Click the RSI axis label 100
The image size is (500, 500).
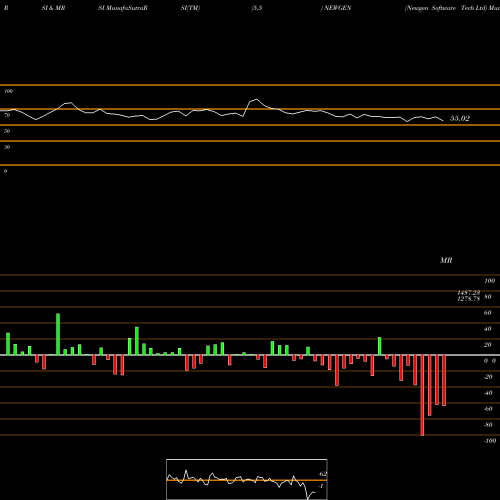pyautogui.click(x=8, y=91)
